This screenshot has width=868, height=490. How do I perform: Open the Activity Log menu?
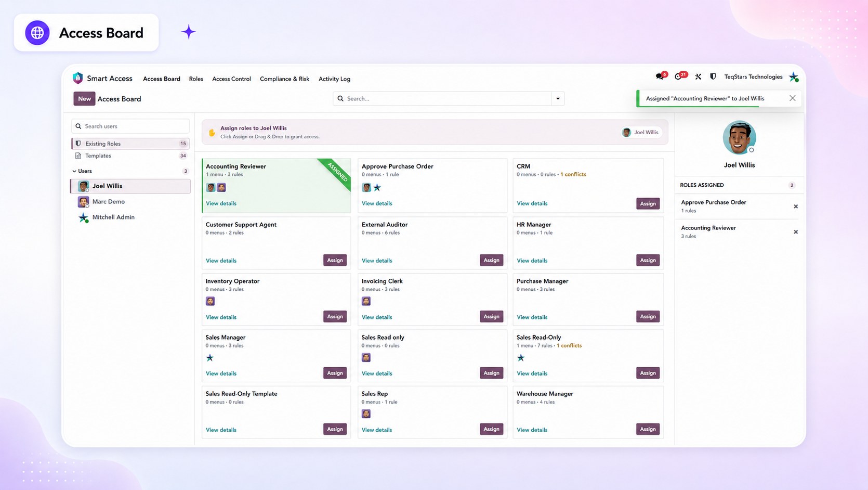point(334,79)
